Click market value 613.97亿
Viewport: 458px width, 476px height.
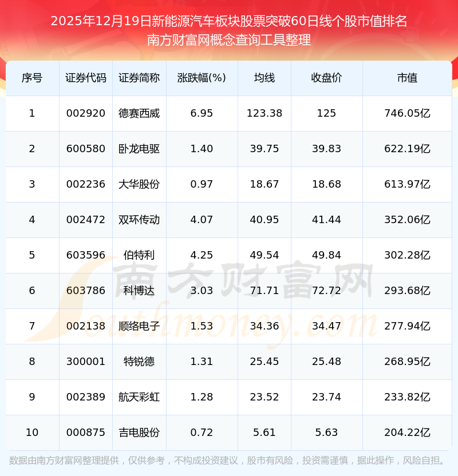tap(407, 184)
